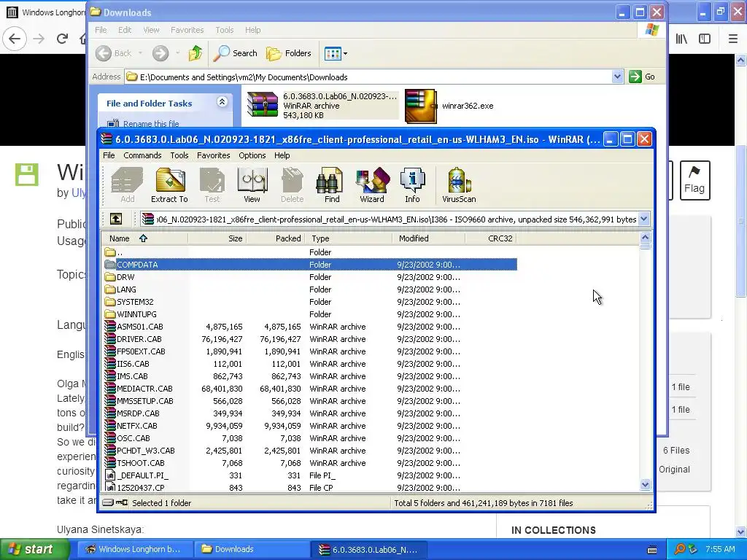This screenshot has height=560, width=747.
Task: Select the DRIVER.CAB archive row
Action: click(x=310, y=338)
